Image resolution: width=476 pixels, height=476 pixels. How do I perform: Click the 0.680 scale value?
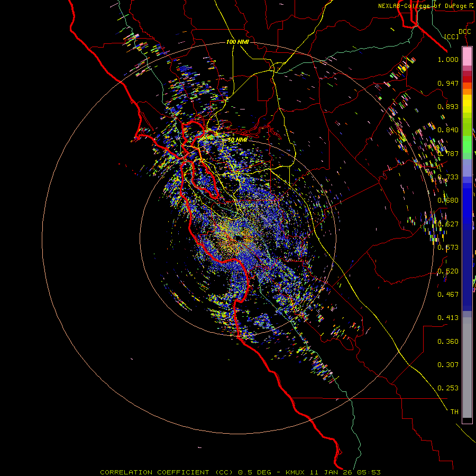point(448,200)
